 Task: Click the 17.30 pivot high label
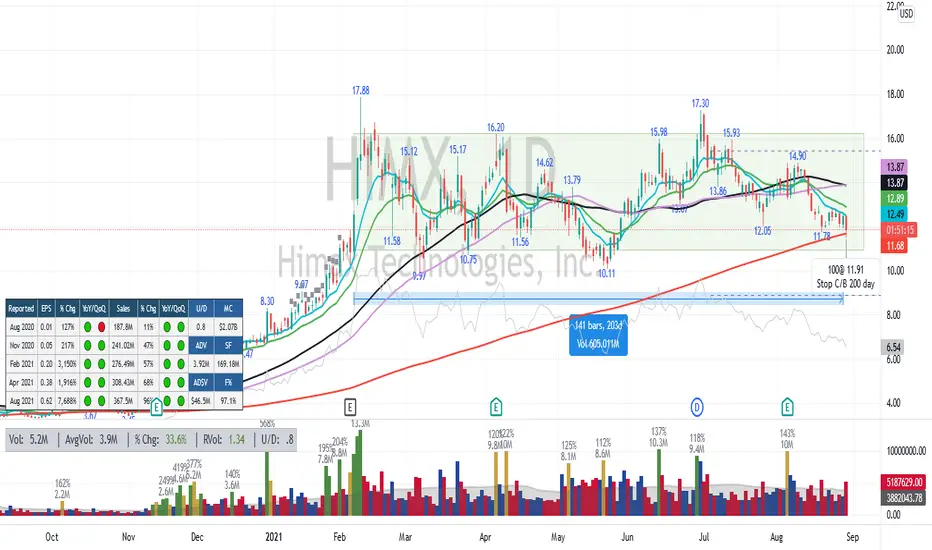click(700, 103)
